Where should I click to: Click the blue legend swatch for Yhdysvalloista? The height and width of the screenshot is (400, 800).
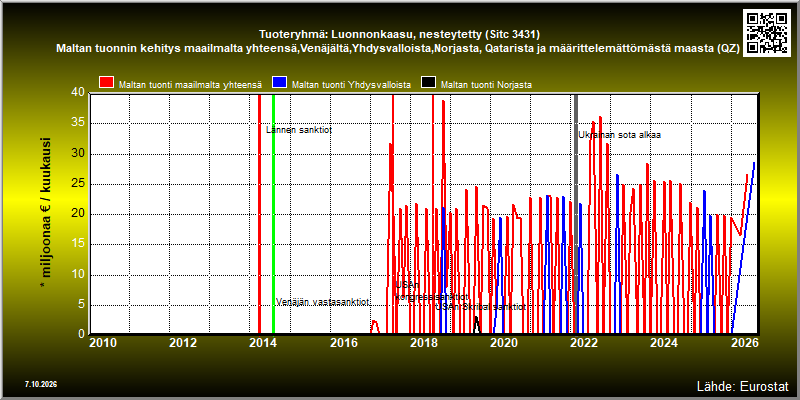[280, 83]
